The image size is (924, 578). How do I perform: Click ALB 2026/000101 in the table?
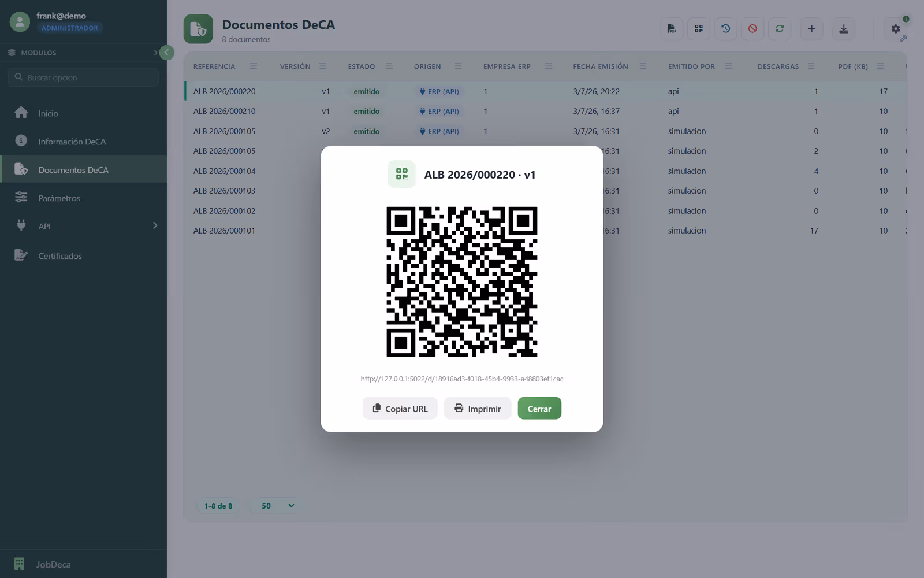coord(224,231)
